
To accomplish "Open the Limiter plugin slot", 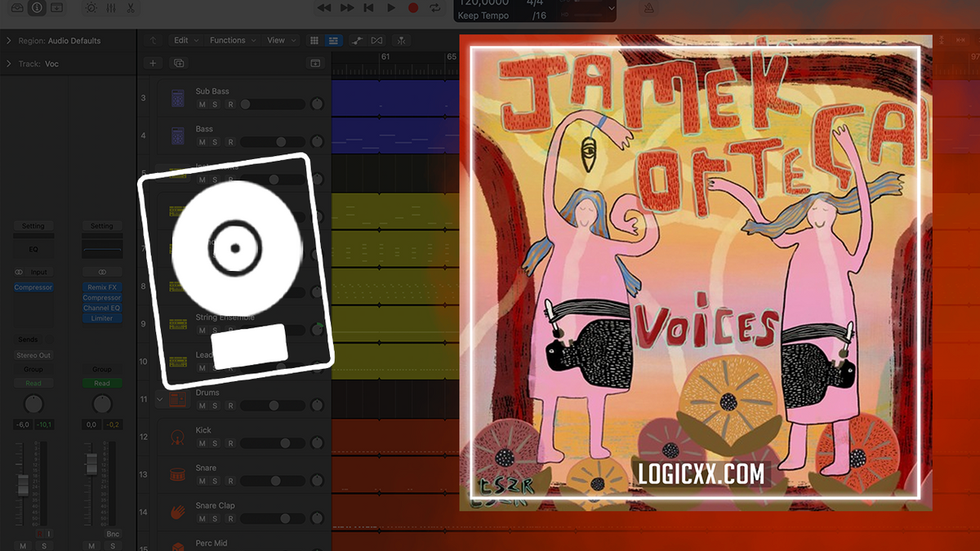I will point(102,318).
